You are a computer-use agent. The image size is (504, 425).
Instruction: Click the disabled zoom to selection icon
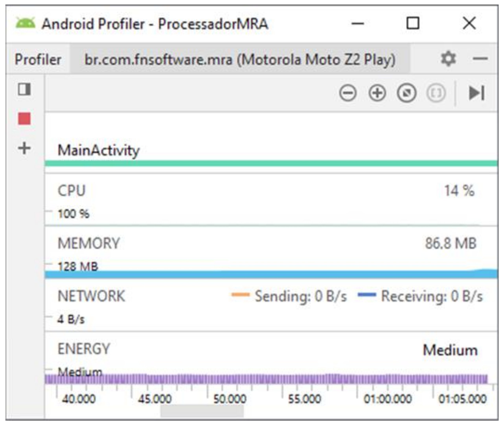click(x=436, y=93)
